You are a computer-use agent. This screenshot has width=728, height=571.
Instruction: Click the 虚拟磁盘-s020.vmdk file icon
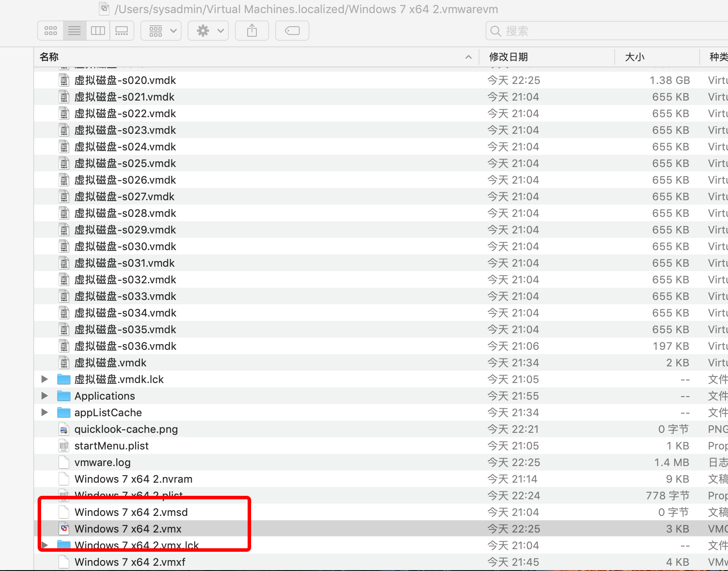pyautogui.click(x=64, y=80)
